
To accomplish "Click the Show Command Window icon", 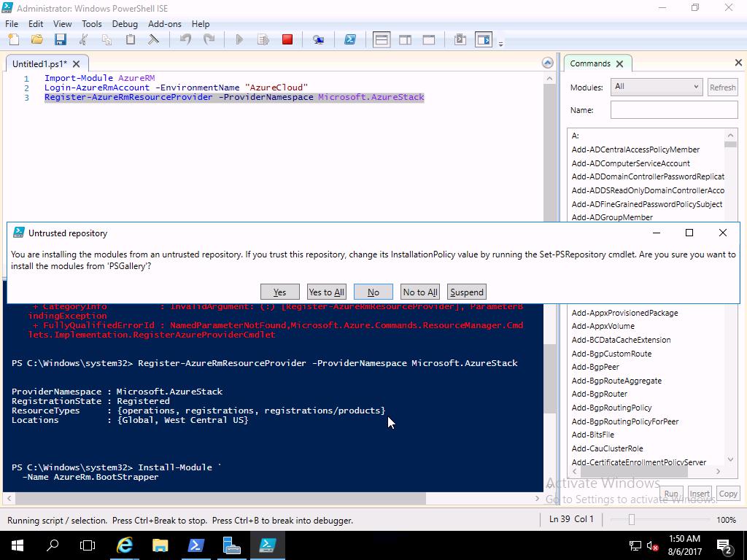I will (x=460, y=39).
